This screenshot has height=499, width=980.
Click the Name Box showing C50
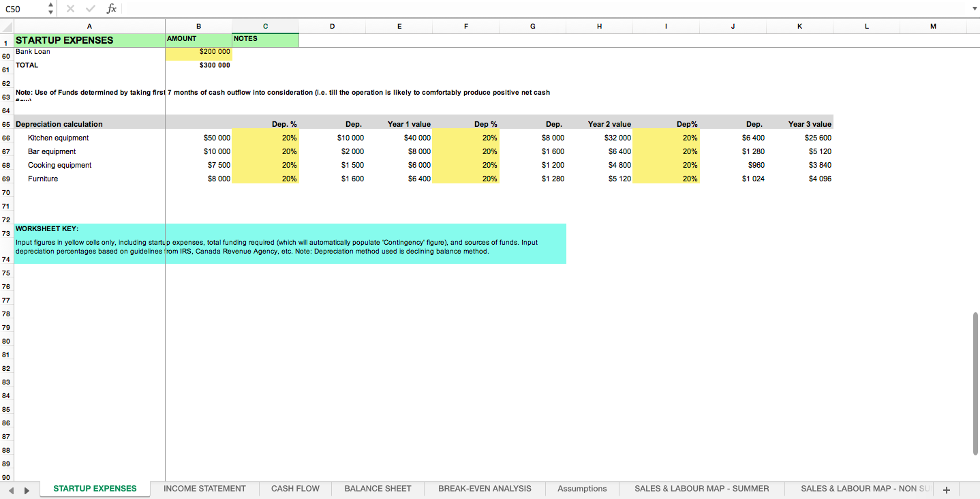click(x=24, y=9)
